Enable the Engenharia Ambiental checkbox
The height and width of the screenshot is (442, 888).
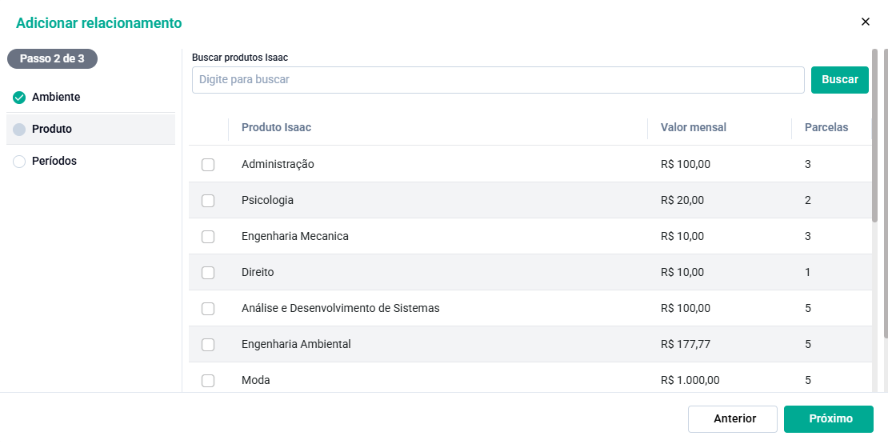coord(208,345)
